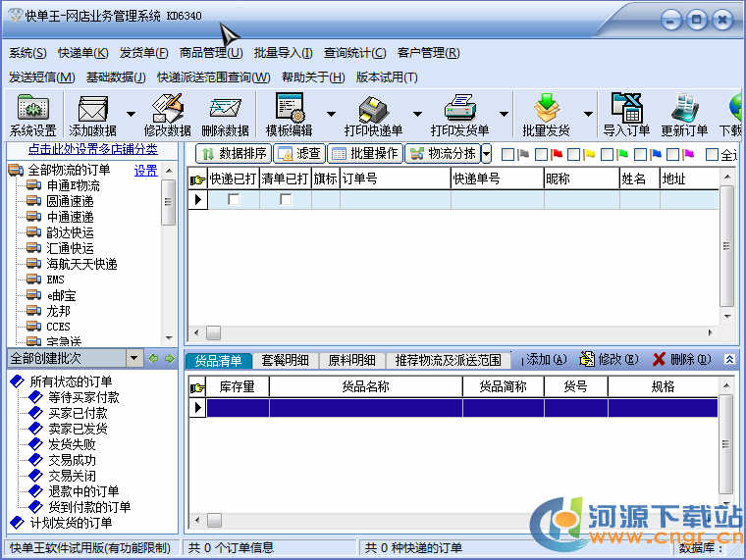Screen dimensions: 746x560
Task: Tick the 快递已打 checkbox in first row
Action: (x=233, y=199)
